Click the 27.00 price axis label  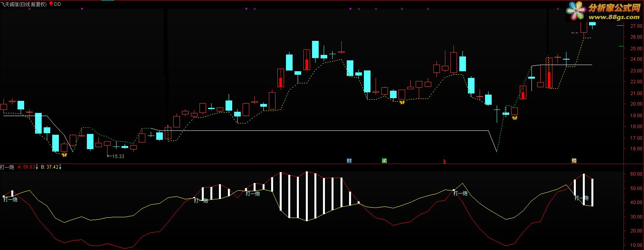(636, 26)
